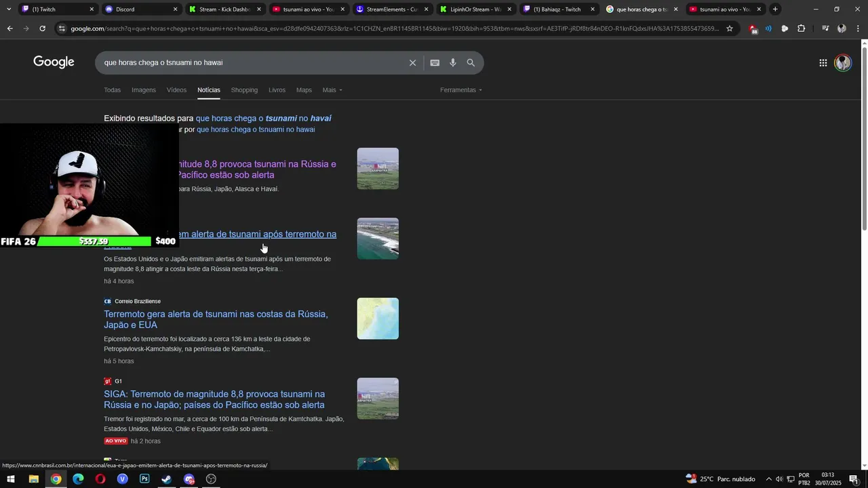The image size is (868, 488).
Task: Open the map thumbnail of Correio Braziliense result
Action: coord(378,319)
